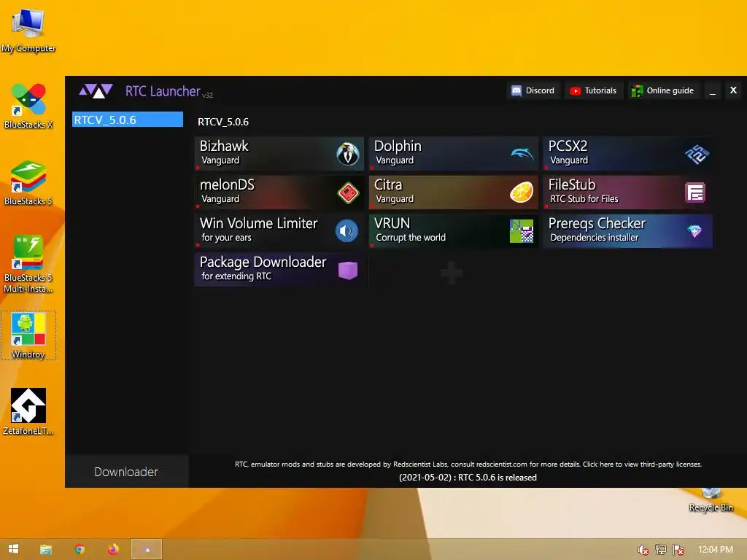Click the 'Corrupt the world' subtitle
The height and width of the screenshot is (560, 747).
pyautogui.click(x=411, y=237)
